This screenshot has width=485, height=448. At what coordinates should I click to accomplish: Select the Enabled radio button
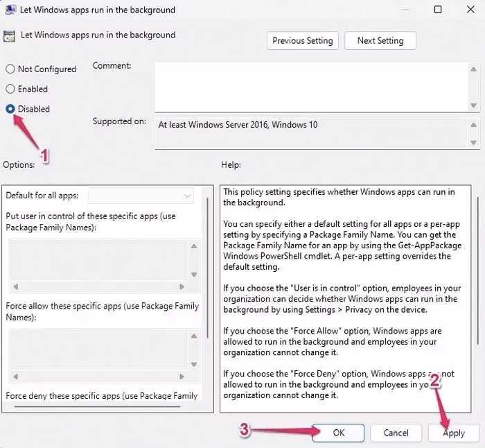[x=11, y=89]
